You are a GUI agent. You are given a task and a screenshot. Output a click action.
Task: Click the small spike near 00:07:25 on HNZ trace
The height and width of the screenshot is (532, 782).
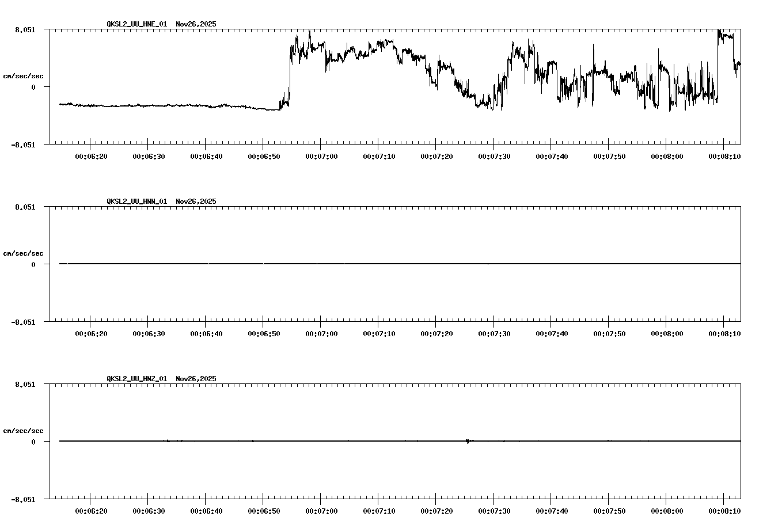468,441
